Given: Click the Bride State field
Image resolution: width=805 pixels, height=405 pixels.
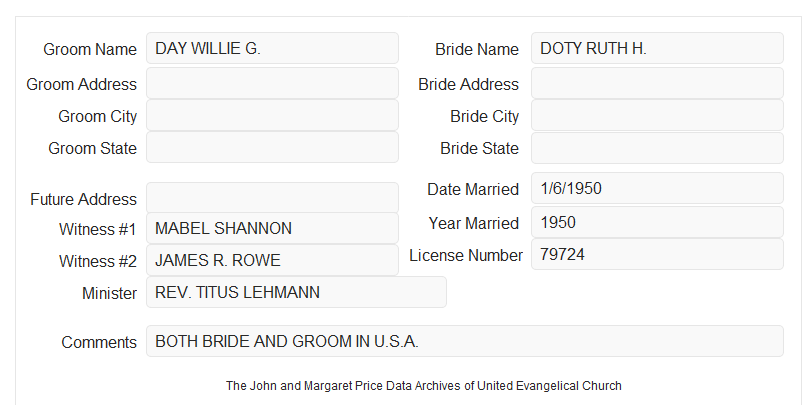Looking at the screenshot, I should [x=657, y=148].
